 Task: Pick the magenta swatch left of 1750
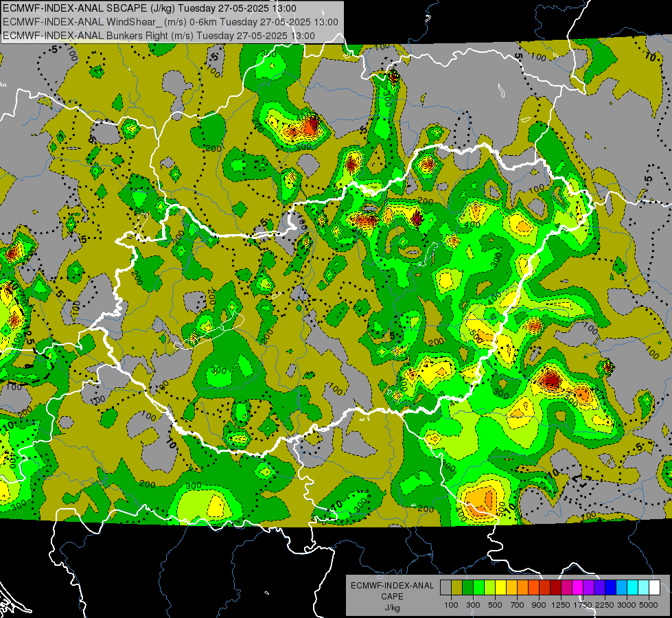[x=578, y=588]
